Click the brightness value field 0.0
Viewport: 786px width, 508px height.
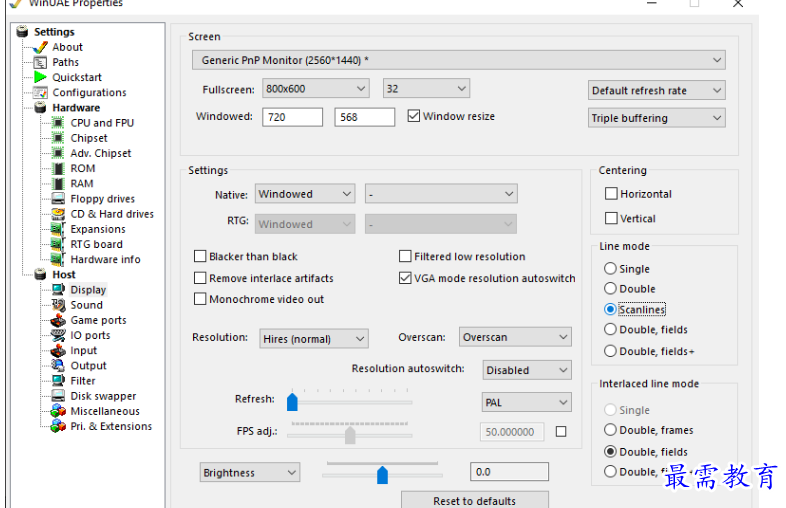click(x=509, y=472)
